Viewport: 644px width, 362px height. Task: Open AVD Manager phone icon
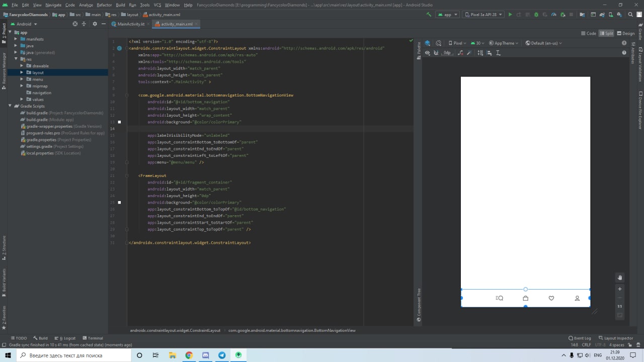click(611, 15)
